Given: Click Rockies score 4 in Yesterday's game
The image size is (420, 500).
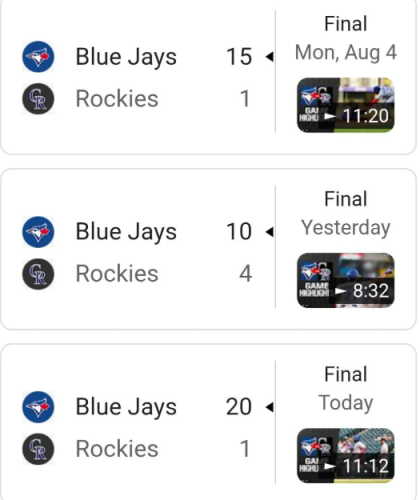Looking at the screenshot, I should click(x=245, y=274).
